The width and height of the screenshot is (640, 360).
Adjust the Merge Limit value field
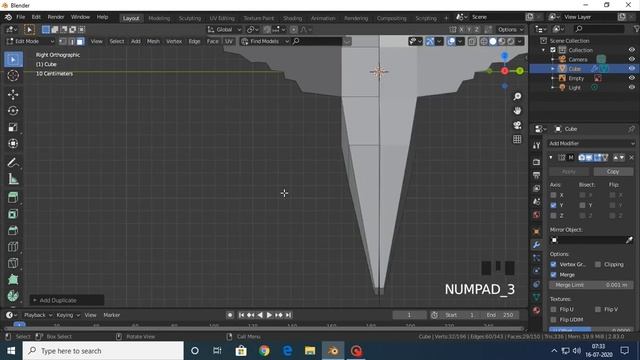coord(591,285)
